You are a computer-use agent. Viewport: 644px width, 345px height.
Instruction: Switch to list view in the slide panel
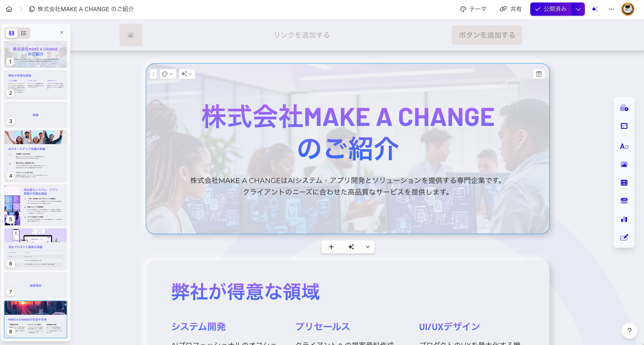coord(24,33)
